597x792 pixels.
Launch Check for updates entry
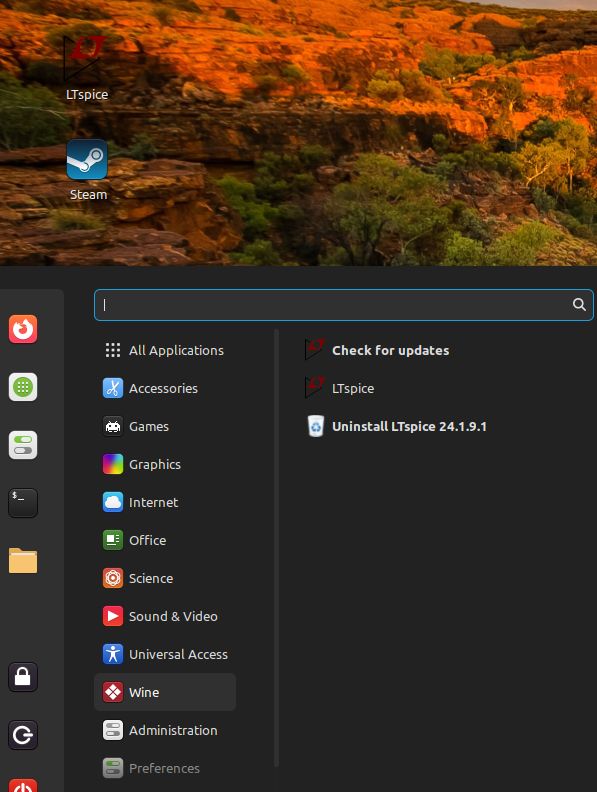[x=390, y=350]
